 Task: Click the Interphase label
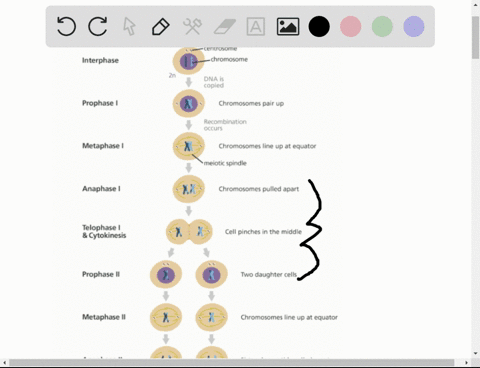pyautogui.click(x=100, y=60)
